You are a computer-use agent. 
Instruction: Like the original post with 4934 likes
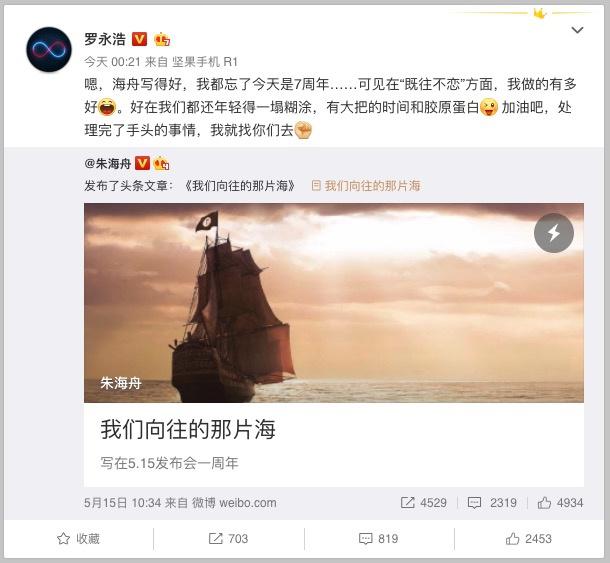coord(560,503)
